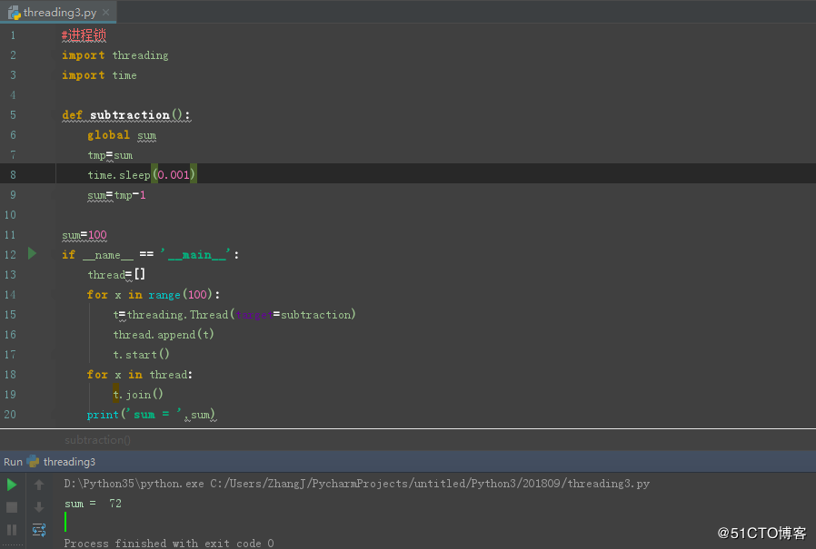This screenshot has width=816, height=549.
Task: Click the '#进程锁' comment on line 1
Action: coord(84,35)
